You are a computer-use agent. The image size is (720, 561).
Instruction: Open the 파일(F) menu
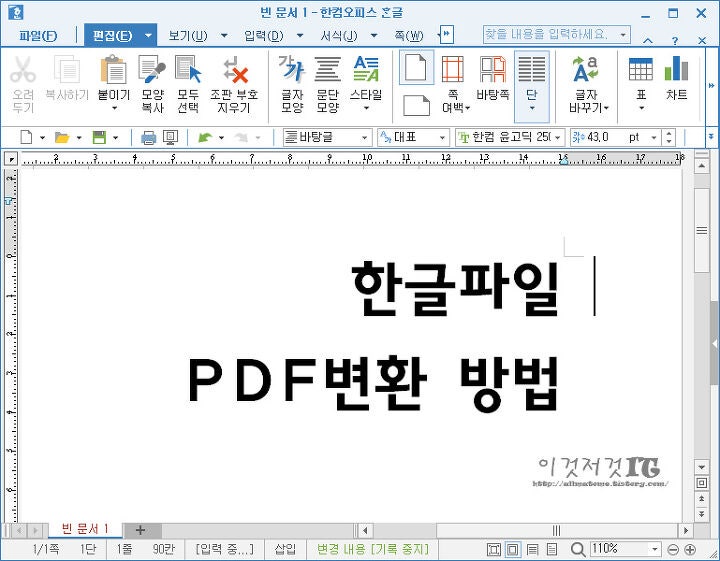point(38,35)
